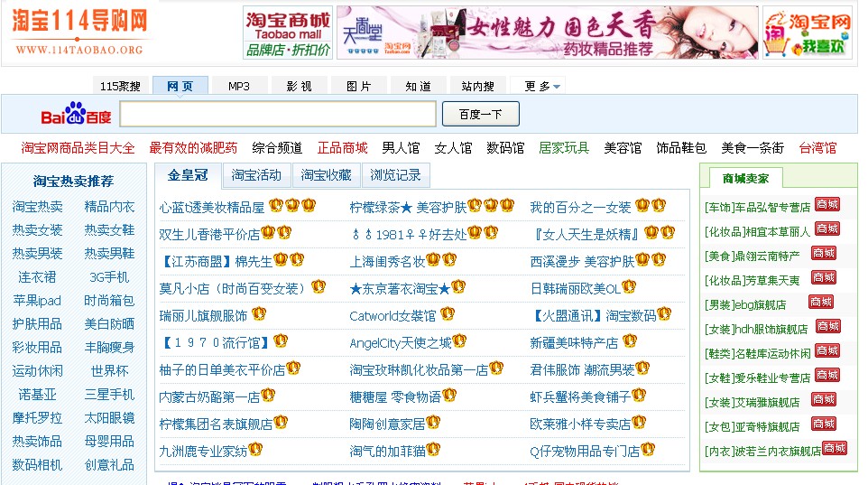
Task: Go to 美食一条街 navigation link
Action: (x=753, y=148)
